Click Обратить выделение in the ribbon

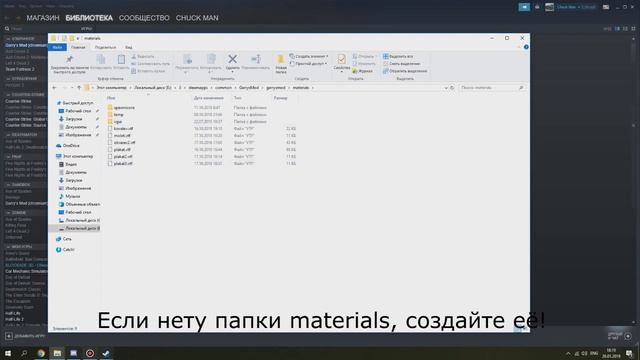(405, 71)
